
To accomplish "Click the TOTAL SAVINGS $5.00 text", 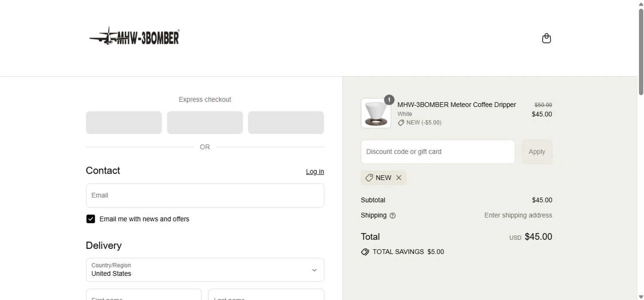I will pyautogui.click(x=408, y=252).
